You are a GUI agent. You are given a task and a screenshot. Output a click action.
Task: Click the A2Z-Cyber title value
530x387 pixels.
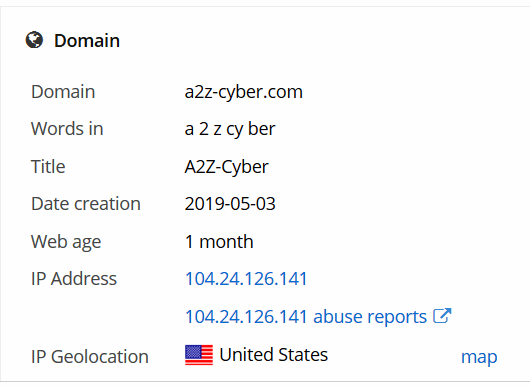pyautogui.click(x=226, y=167)
